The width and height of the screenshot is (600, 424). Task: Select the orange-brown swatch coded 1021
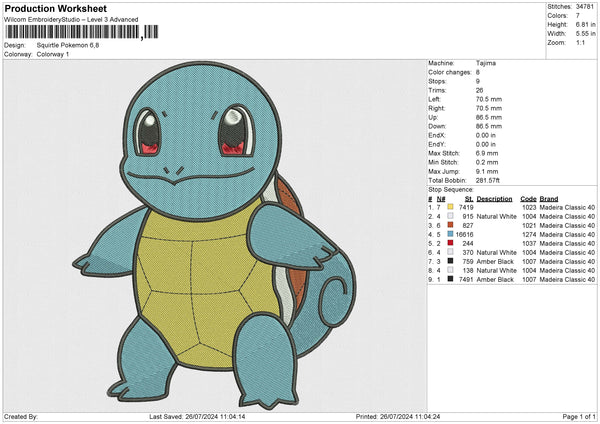(451, 225)
